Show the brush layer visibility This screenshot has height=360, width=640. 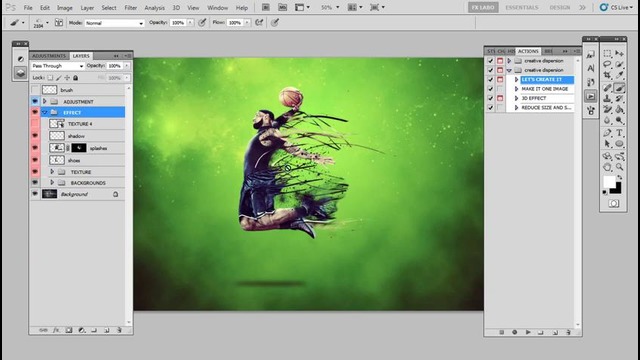coord(35,90)
